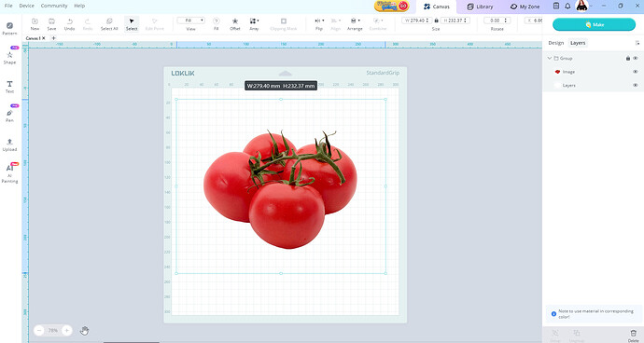Click the tomato image on the canvas
Viewport: 644px width, 343px height.
[281, 189]
